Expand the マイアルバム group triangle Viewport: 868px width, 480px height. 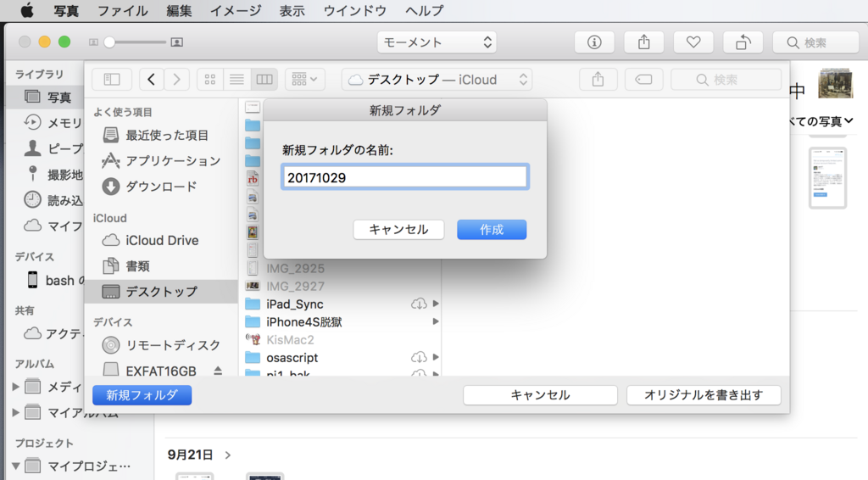[15, 412]
